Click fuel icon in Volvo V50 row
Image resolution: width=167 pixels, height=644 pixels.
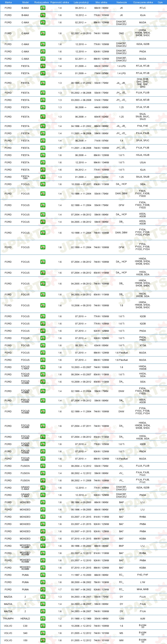[43, 640]
